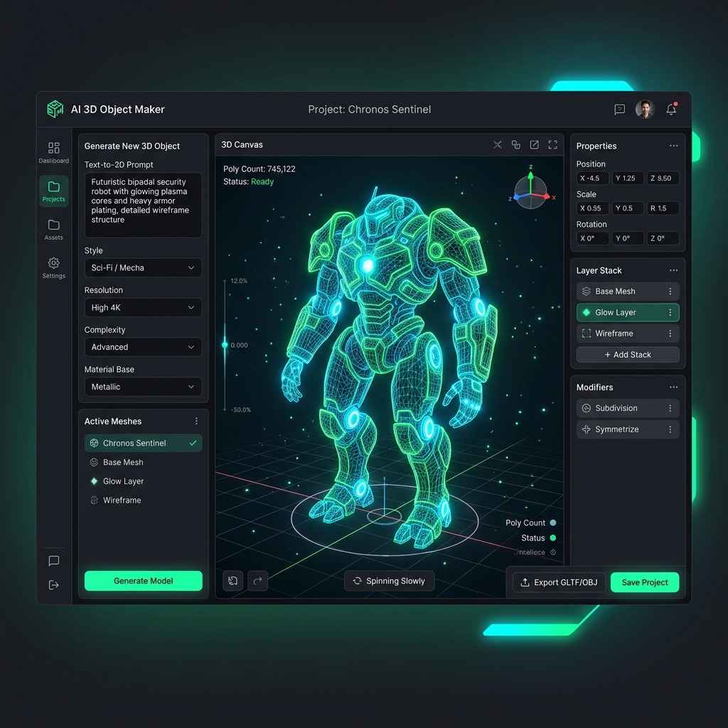This screenshot has height=728, width=728.
Task: Toggle fullscreen for the 3D Canvas
Action: [552, 145]
